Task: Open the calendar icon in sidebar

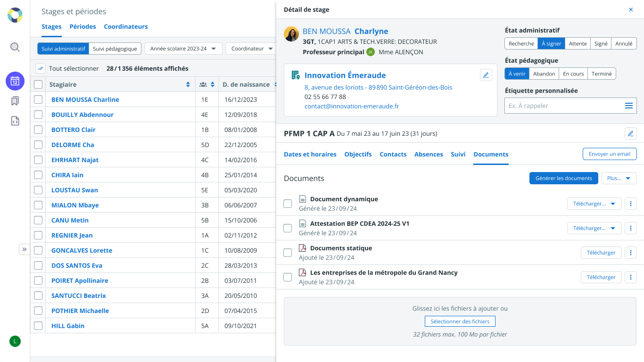Action: tap(15, 81)
